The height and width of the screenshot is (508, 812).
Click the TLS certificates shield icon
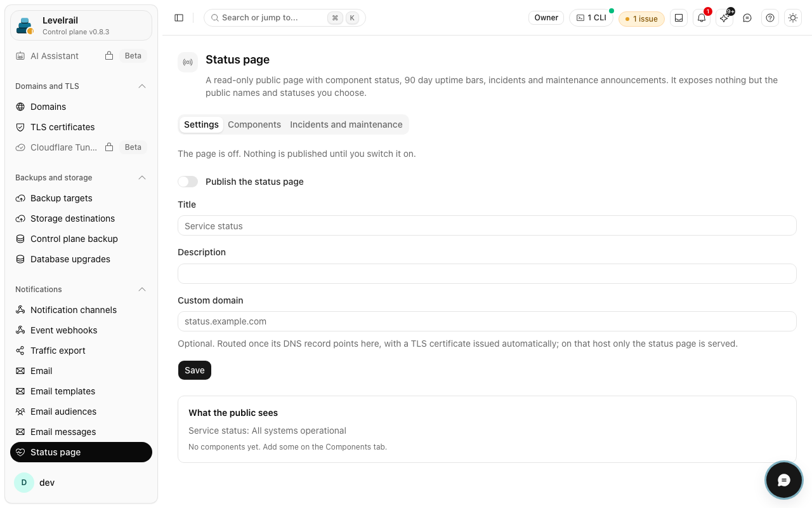click(x=20, y=127)
